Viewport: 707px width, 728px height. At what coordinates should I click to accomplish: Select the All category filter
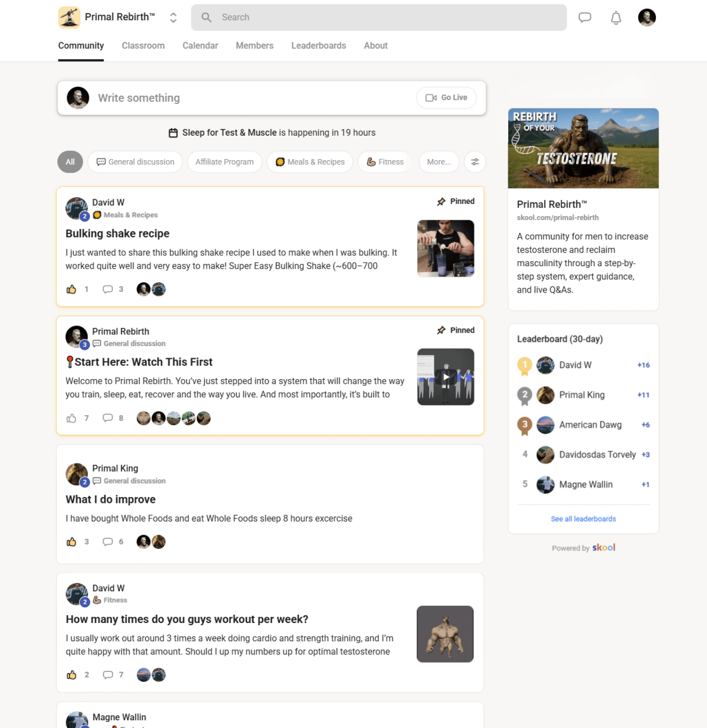coord(70,162)
